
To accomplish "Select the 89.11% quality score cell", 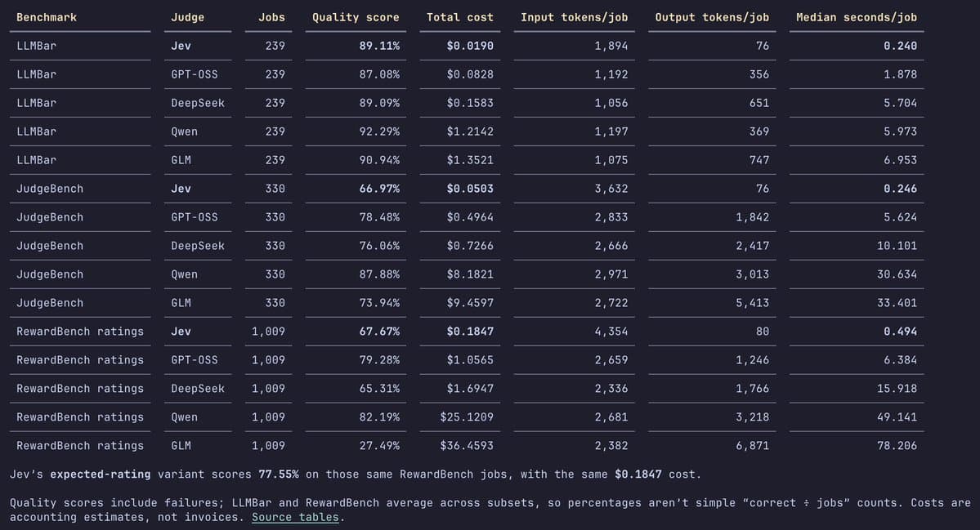I will tap(379, 46).
